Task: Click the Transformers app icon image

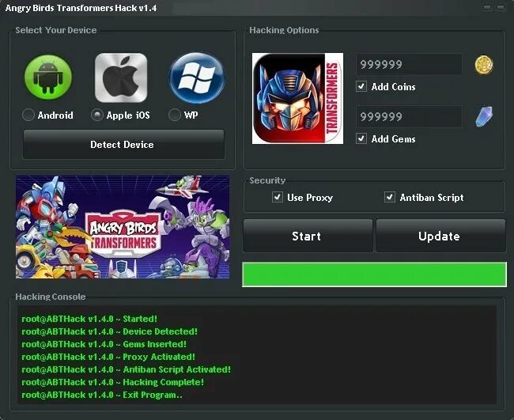Action: point(297,98)
